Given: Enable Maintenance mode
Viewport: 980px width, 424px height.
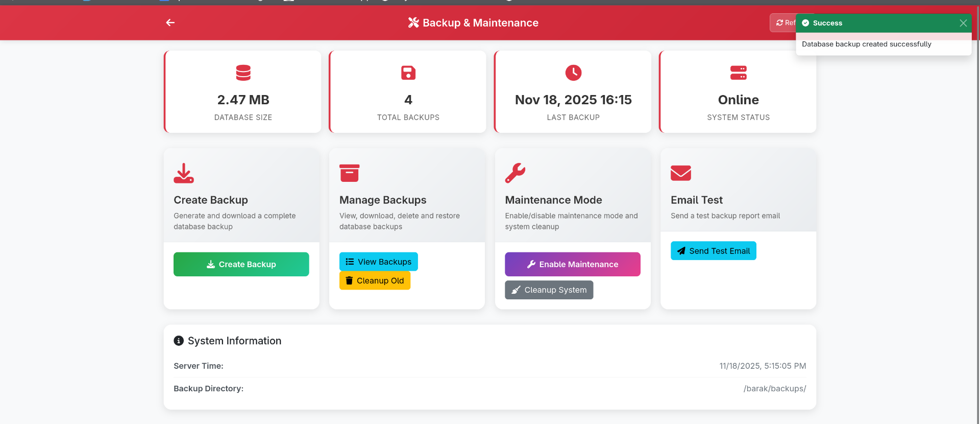Looking at the screenshot, I should coord(572,264).
